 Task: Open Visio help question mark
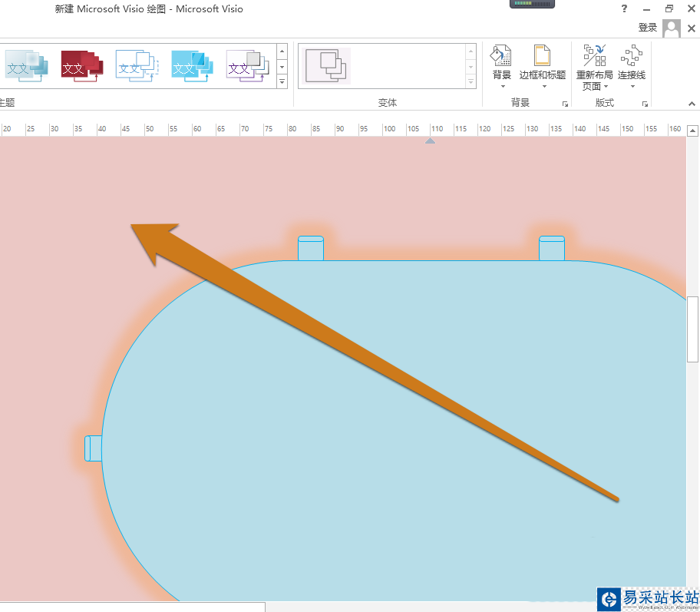click(624, 8)
